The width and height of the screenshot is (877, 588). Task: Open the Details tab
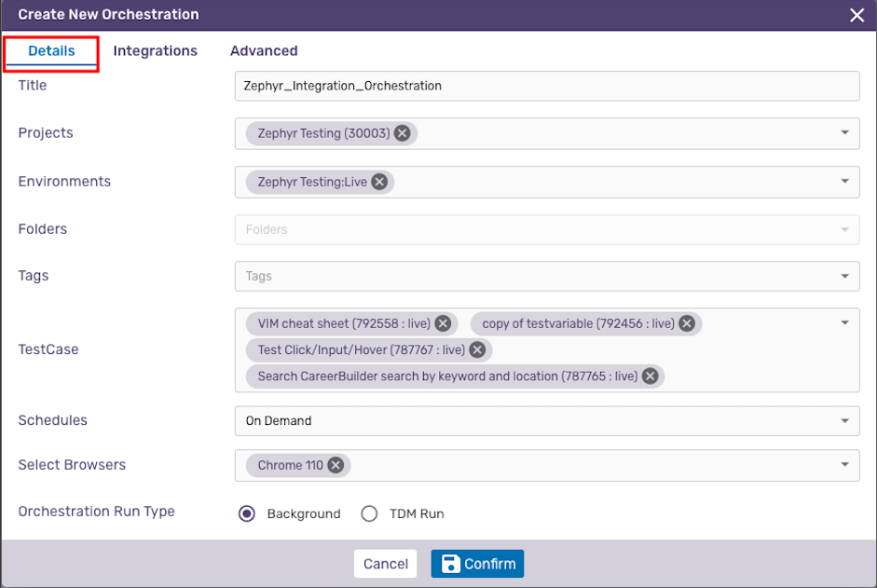(x=51, y=51)
